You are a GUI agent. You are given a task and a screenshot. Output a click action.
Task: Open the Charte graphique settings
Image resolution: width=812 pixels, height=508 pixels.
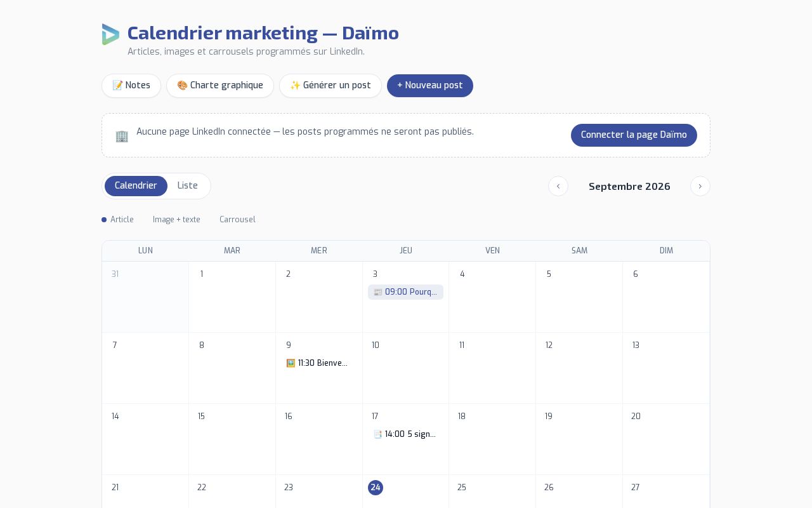coord(220,86)
